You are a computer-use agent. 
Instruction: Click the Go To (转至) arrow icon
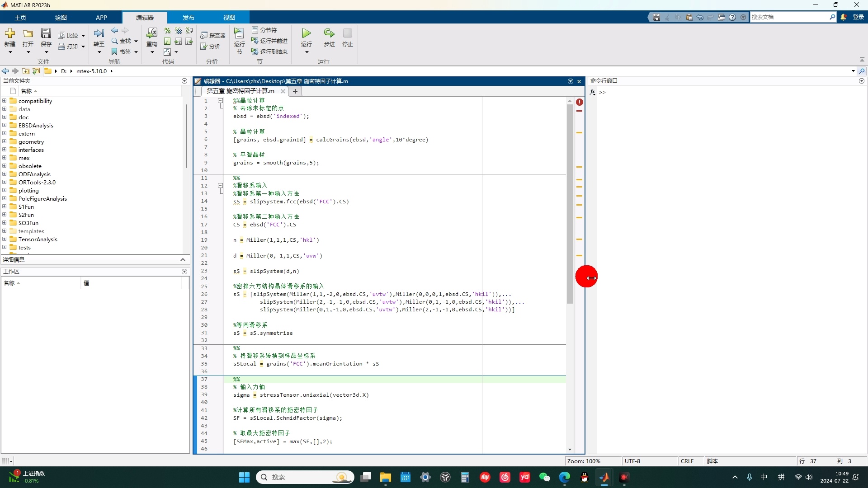[x=99, y=33]
